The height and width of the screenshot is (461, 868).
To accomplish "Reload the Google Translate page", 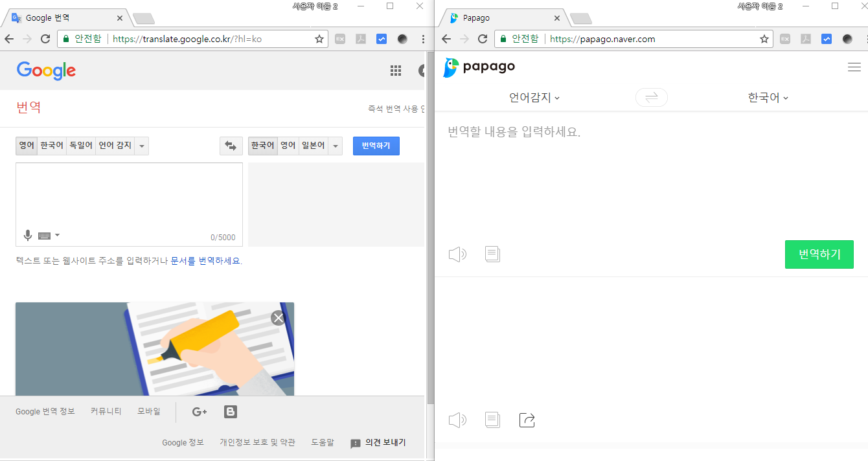I will click(x=45, y=39).
